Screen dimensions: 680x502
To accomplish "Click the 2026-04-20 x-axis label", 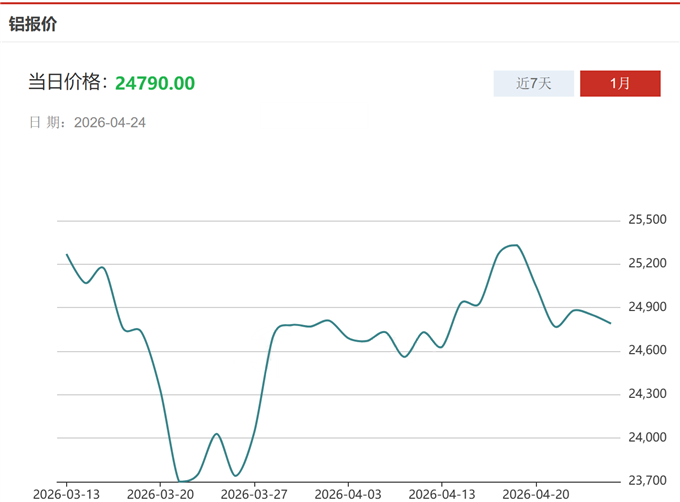I will coord(535,494).
